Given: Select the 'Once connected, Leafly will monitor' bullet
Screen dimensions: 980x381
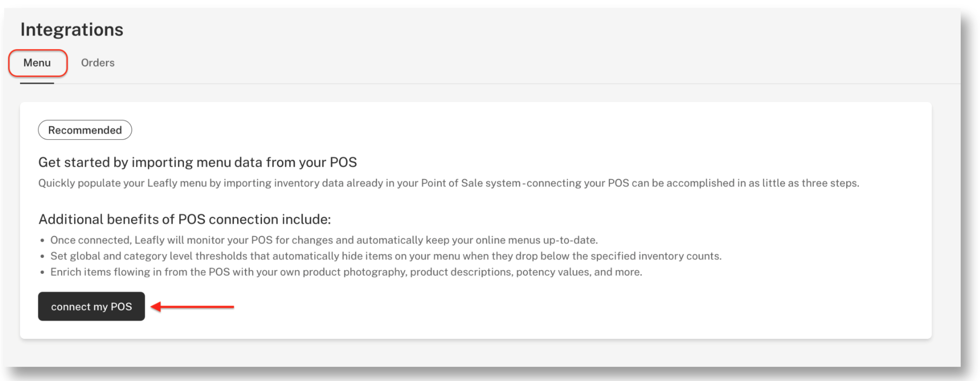Looking at the screenshot, I should point(324,240).
